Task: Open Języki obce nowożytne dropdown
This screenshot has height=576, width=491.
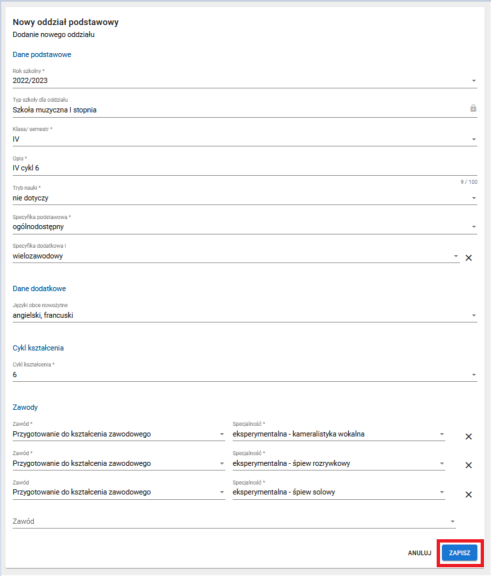Action: coord(245,315)
